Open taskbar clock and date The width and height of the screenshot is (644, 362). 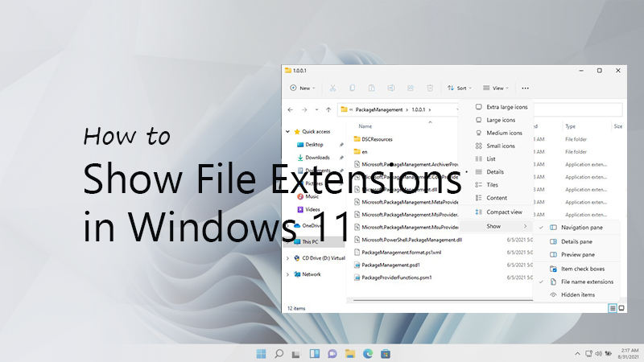630,353
